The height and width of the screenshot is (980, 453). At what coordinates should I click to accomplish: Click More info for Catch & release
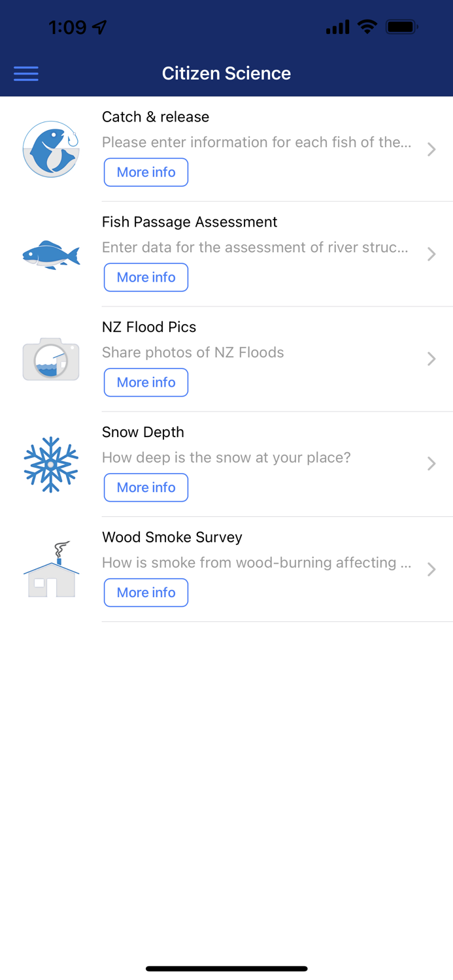146,172
